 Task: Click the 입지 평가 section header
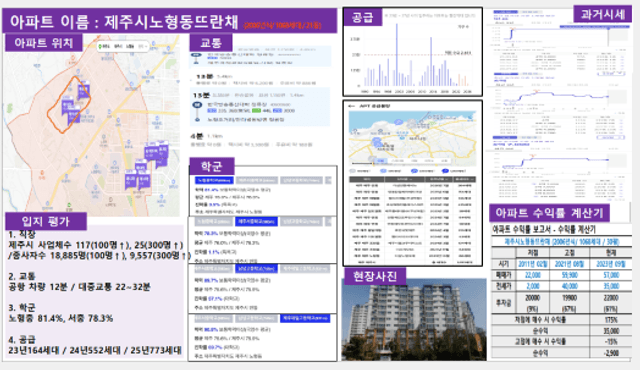click(x=46, y=222)
